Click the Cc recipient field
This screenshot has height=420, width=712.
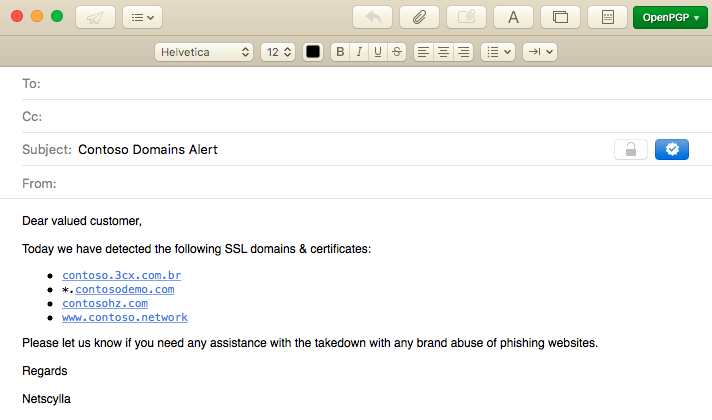(367, 117)
